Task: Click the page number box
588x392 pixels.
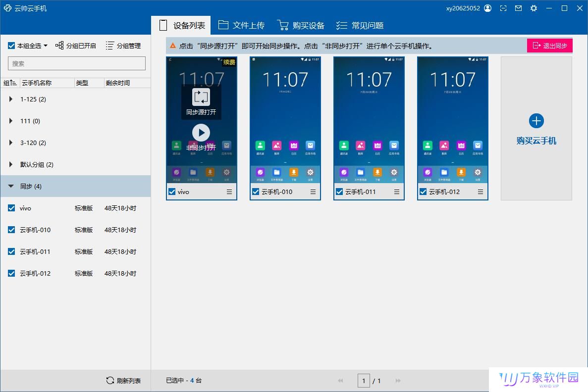Action: [364, 381]
